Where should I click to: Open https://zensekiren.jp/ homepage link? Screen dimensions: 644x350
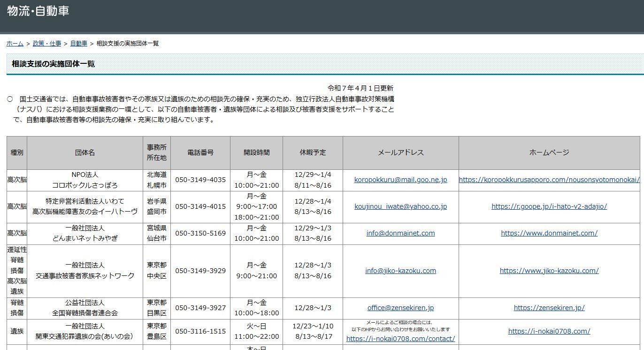(549, 308)
